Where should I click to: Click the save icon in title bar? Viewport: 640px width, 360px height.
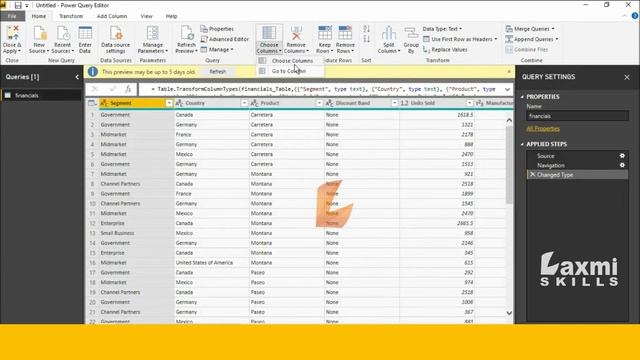[18, 5]
